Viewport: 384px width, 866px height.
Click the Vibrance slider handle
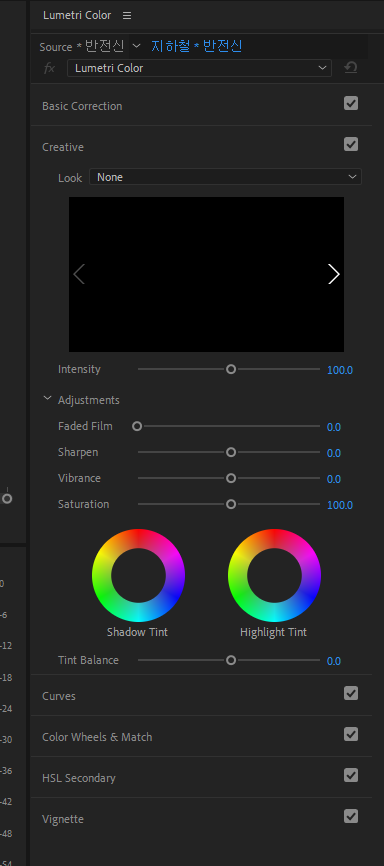(231, 478)
